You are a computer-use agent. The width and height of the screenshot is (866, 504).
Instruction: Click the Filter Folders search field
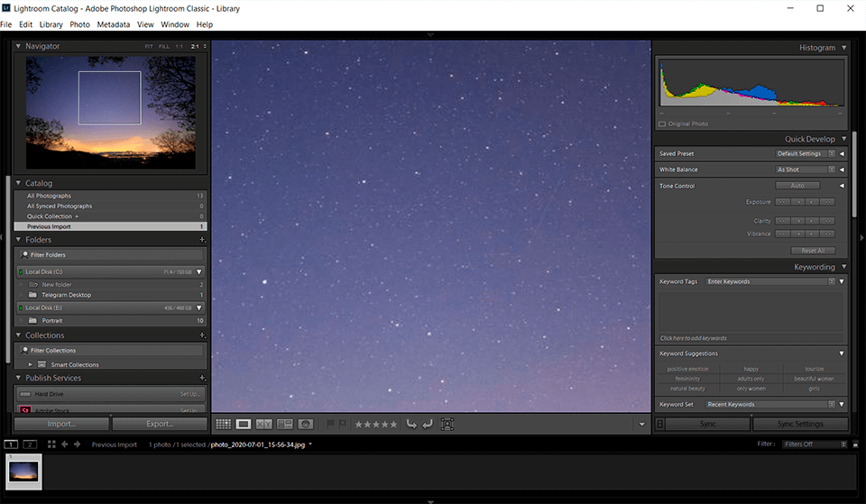[x=111, y=254]
